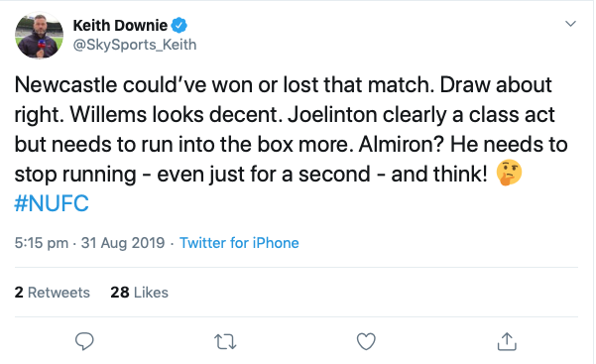
Task: View the 28 Likes list
Action: point(139,293)
